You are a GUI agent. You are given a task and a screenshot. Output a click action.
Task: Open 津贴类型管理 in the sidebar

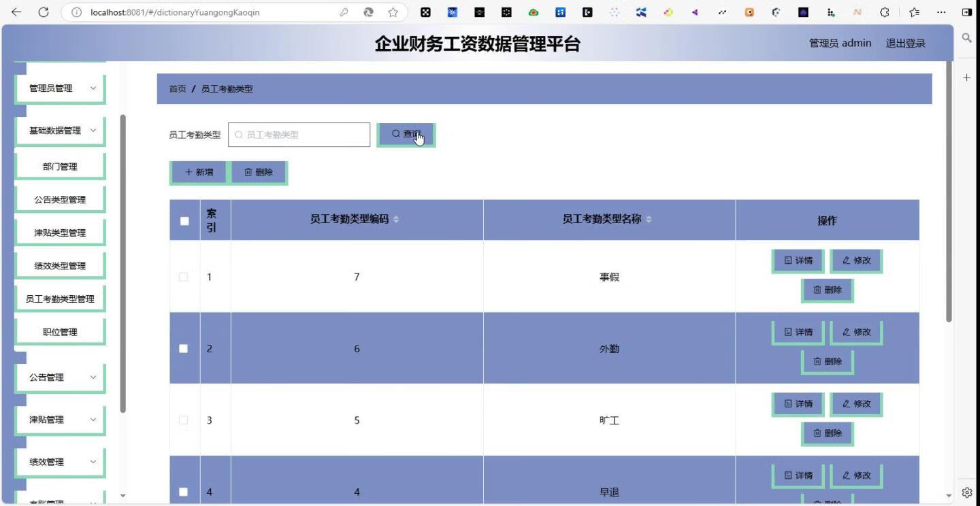pyautogui.click(x=60, y=233)
